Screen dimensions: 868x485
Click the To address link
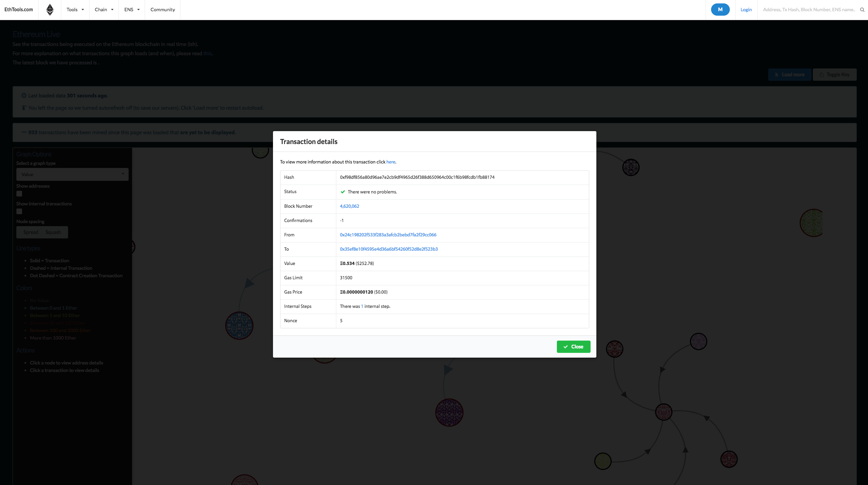point(389,249)
